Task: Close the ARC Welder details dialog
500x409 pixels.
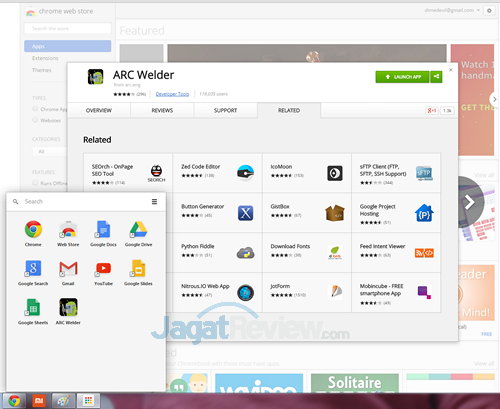Action: pyautogui.click(x=451, y=70)
